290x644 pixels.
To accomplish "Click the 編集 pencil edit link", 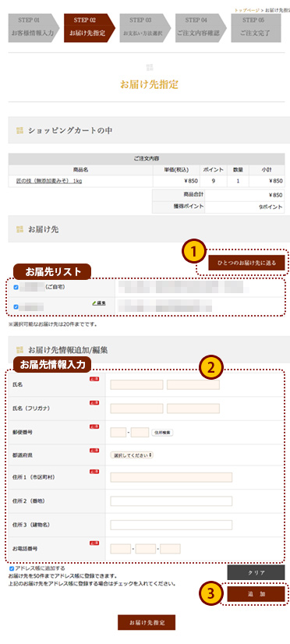I will click(99, 303).
